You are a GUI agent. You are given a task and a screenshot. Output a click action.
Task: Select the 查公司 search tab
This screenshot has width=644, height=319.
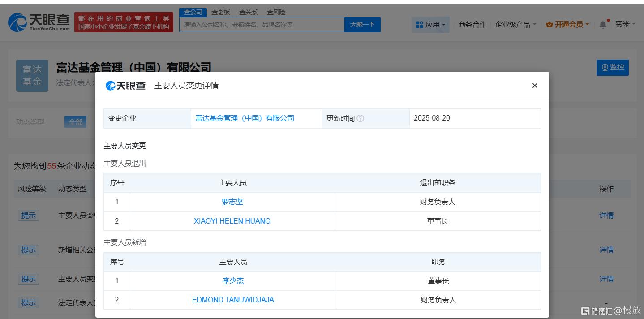[193, 12]
